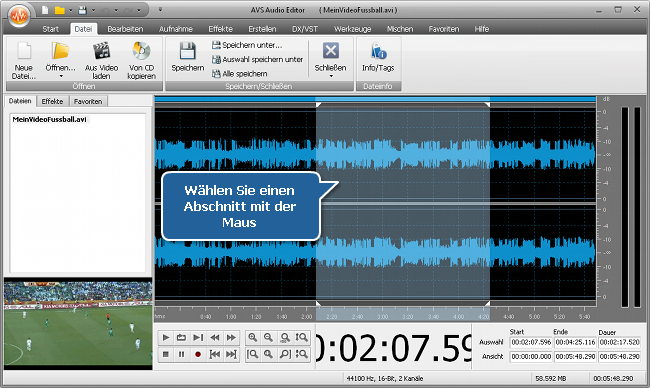Expand the quick access open folder dropdown arrow
The width and height of the screenshot is (650, 388).
coord(70,10)
